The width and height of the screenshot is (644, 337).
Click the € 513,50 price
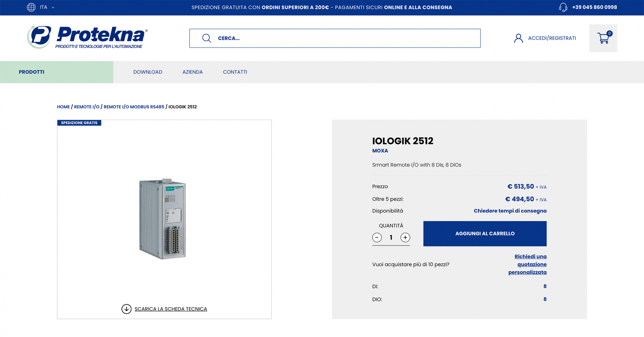coord(520,186)
